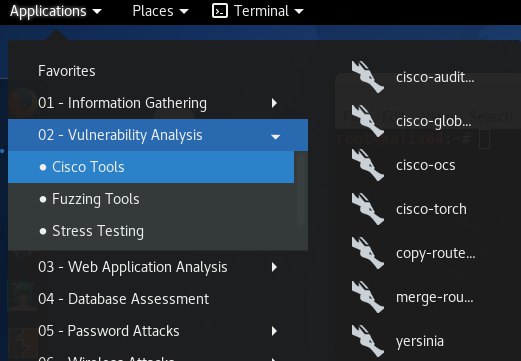The image size is (521, 361).
Task: Expand the 03 - Web Application Analysis arrow
Action: [x=274, y=267]
